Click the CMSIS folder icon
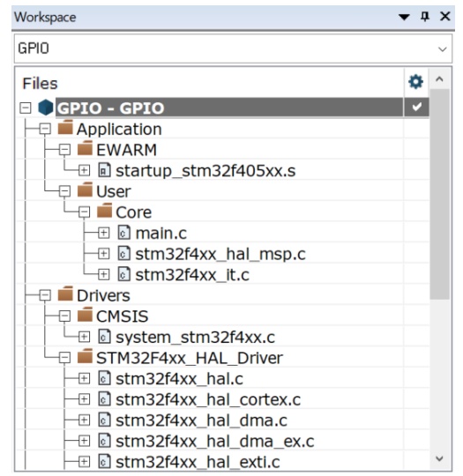The width and height of the screenshot is (463, 476). point(85,315)
